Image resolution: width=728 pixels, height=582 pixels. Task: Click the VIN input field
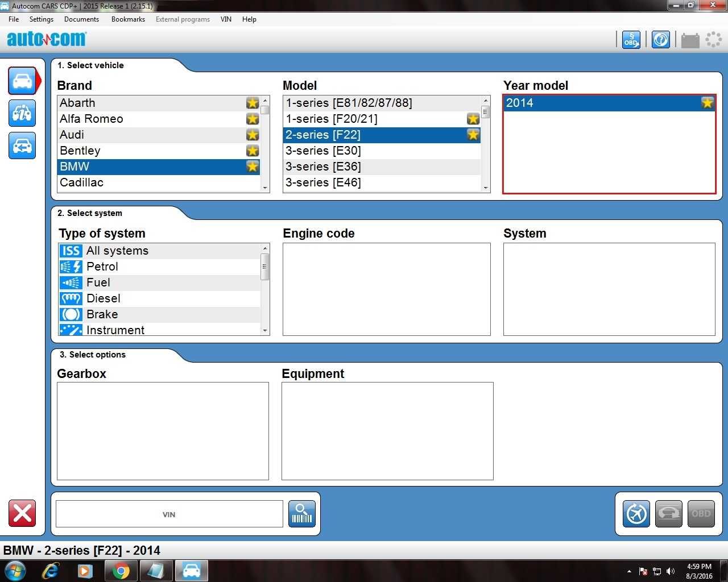click(x=169, y=514)
